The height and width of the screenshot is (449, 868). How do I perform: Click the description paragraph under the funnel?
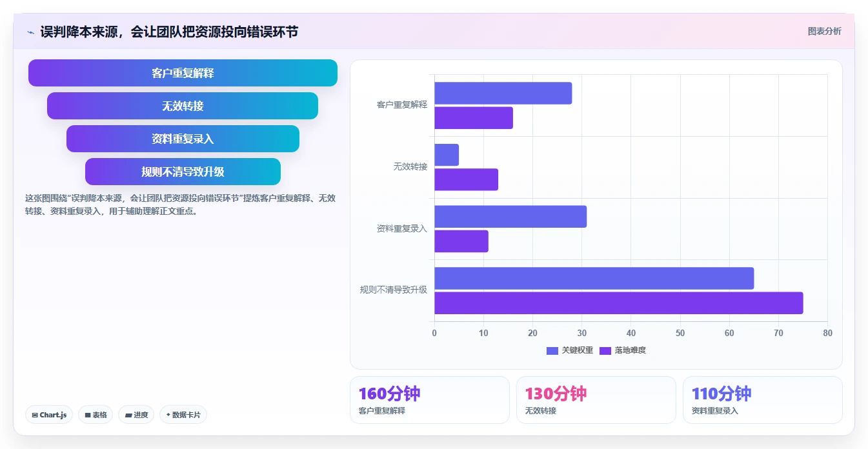(180, 205)
